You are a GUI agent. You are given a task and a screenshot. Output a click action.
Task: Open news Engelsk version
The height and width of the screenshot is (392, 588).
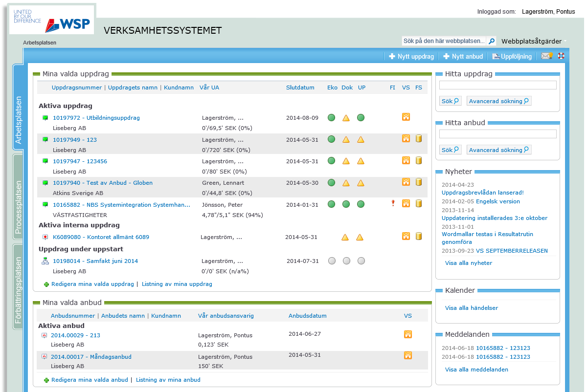pyautogui.click(x=498, y=201)
